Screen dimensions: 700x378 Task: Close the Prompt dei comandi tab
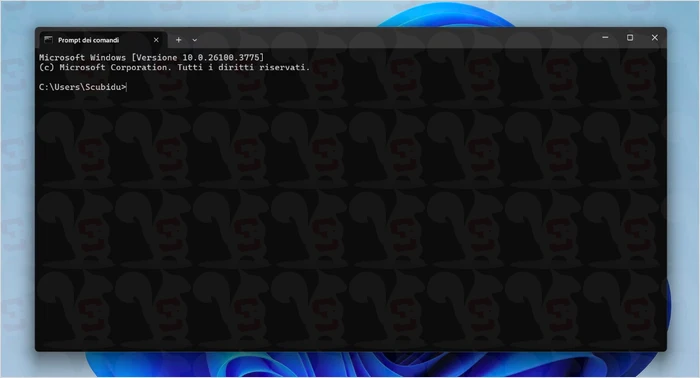[156, 40]
